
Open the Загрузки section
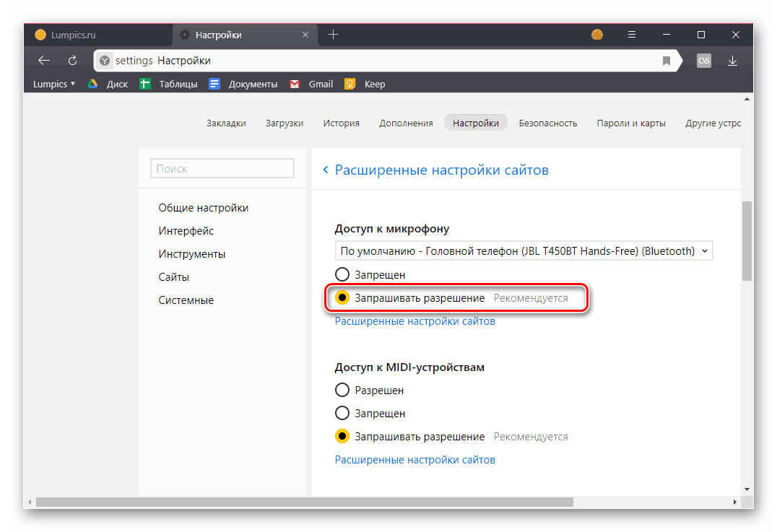point(285,123)
